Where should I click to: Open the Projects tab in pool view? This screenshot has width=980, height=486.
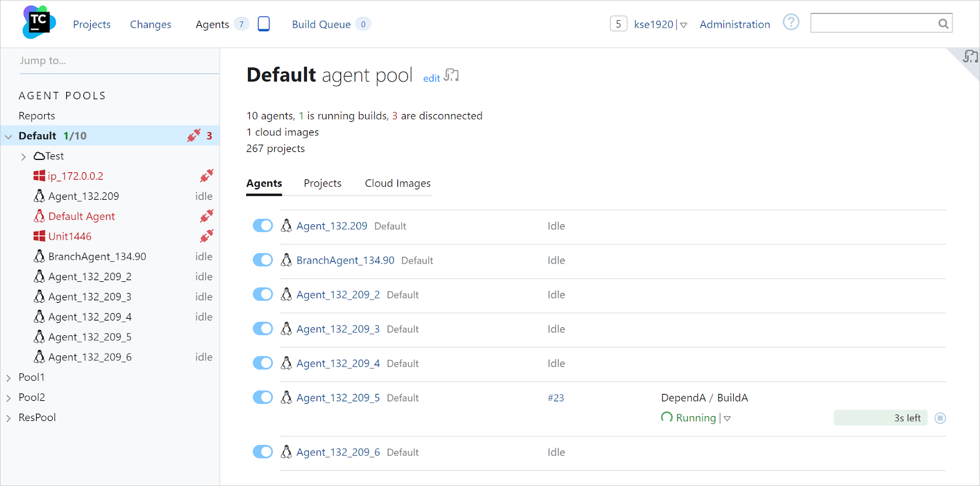pyautogui.click(x=322, y=183)
